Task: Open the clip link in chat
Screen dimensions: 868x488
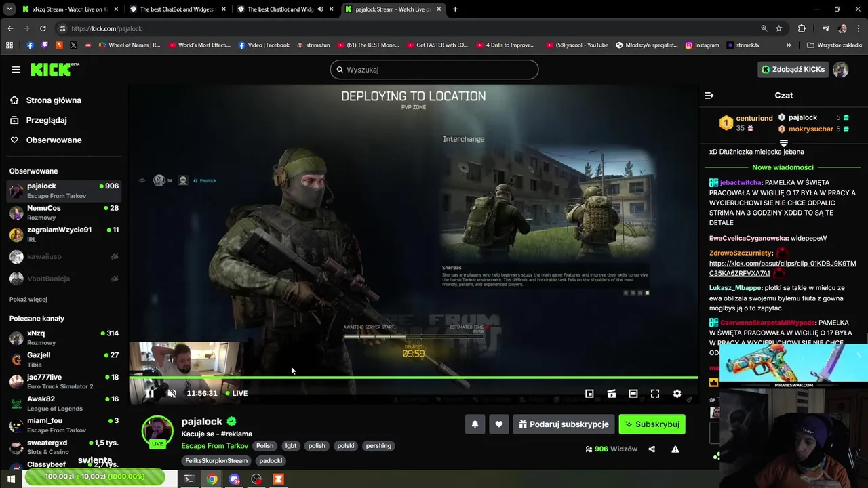Action: click(x=783, y=268)
